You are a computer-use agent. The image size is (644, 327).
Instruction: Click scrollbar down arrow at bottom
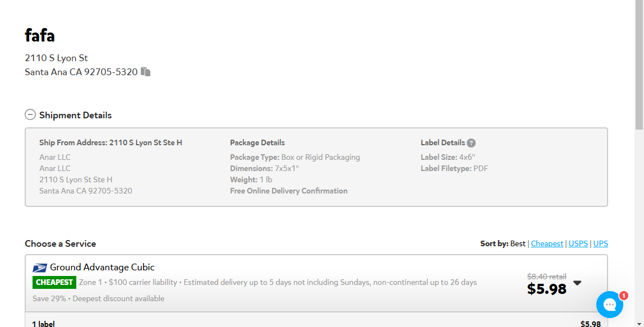tap(639, 323)
